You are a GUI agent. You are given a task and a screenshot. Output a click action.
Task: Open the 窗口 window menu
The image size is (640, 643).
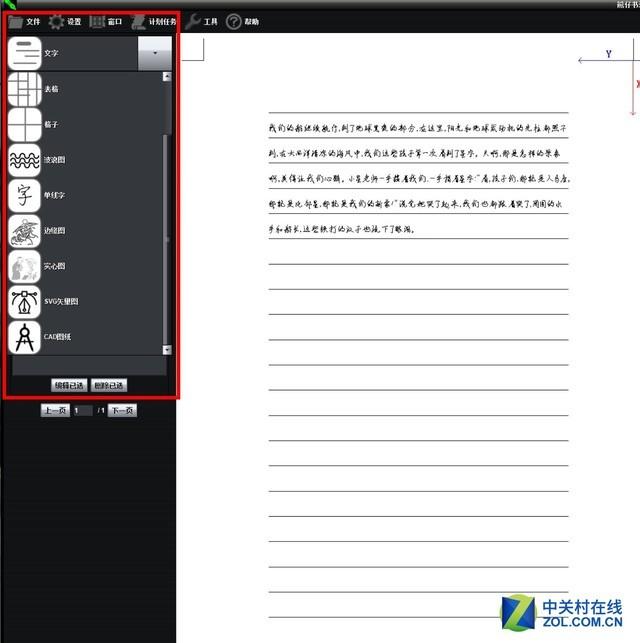point(106,21)
